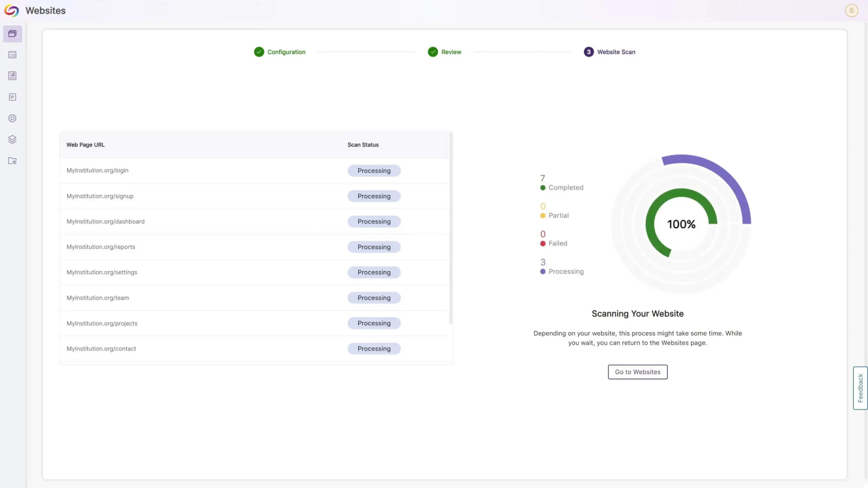Click the Processing badge for settings page
This screenshot has width=868, height=488.
tap(374, 272)
